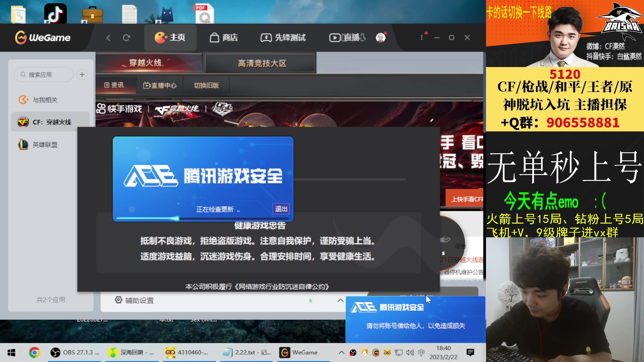Switch to OBS 27.1.3 on the taskbar
This screenshot has width=644, height=362.
tap(75, 352)
